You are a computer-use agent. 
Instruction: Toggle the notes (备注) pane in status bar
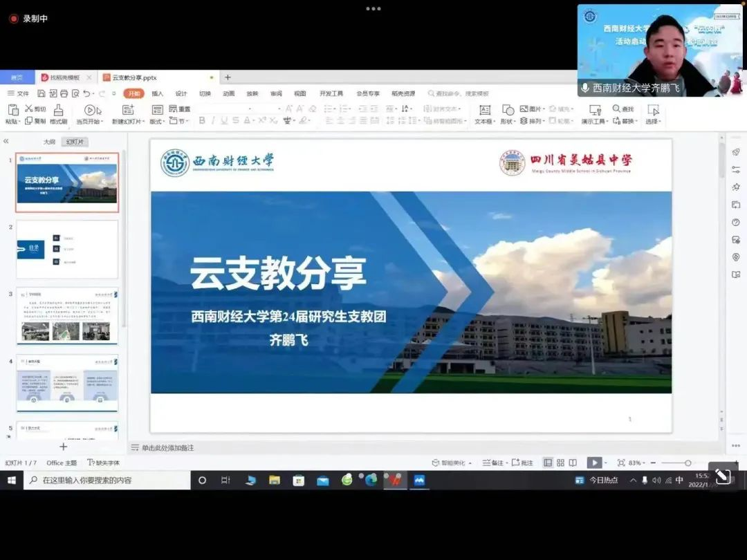click(494, 463)
